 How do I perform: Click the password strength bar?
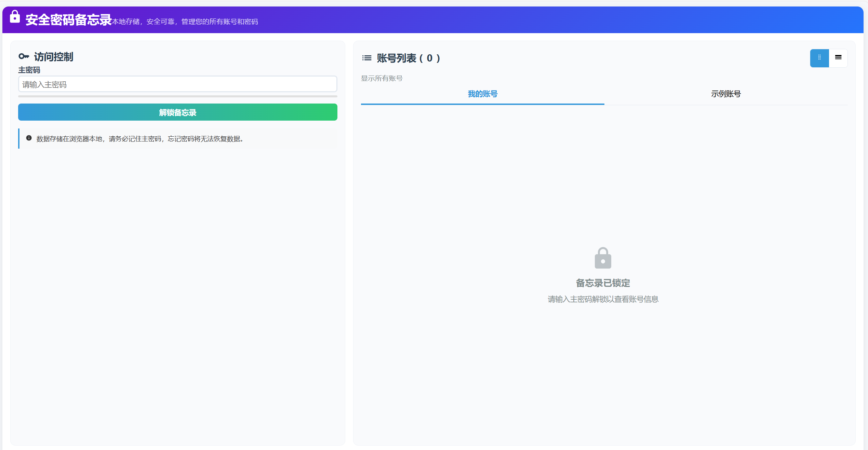pos(177,96)
